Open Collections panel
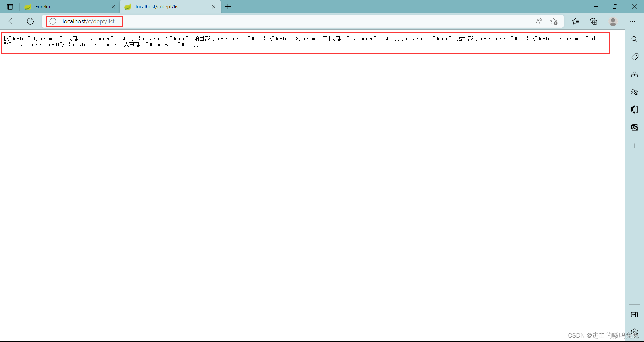Image resolution: width=644 pixels, height=342 pixels. point(594,21)
